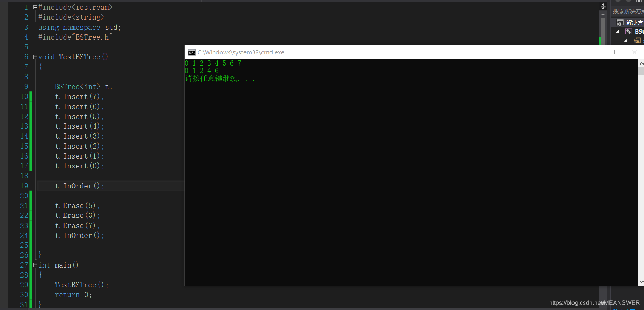Image resolution: width=644 pixels, height=310 pixels.
Task: Collapse the BSt project tree node
Action: pos(618,32)
